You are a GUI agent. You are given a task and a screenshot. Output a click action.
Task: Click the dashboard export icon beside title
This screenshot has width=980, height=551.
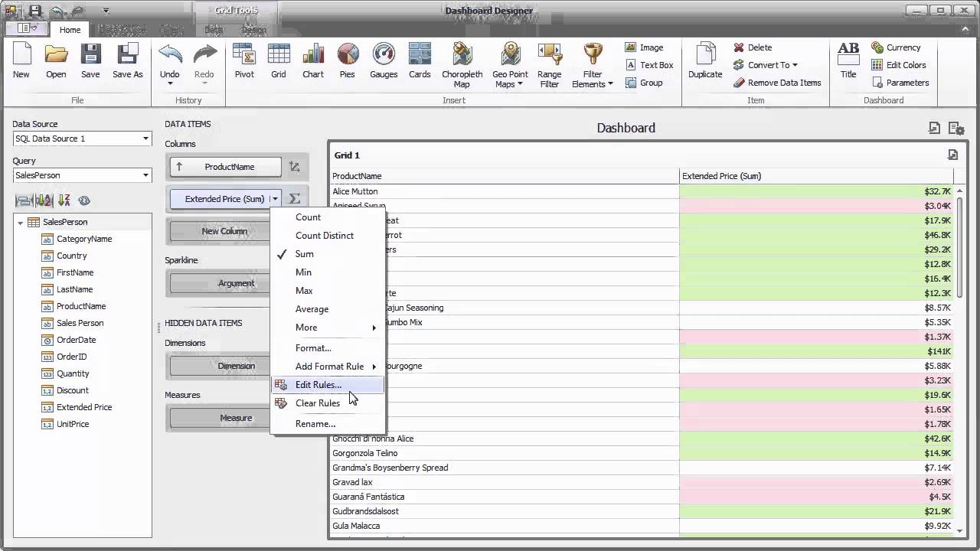coord(934,128)
